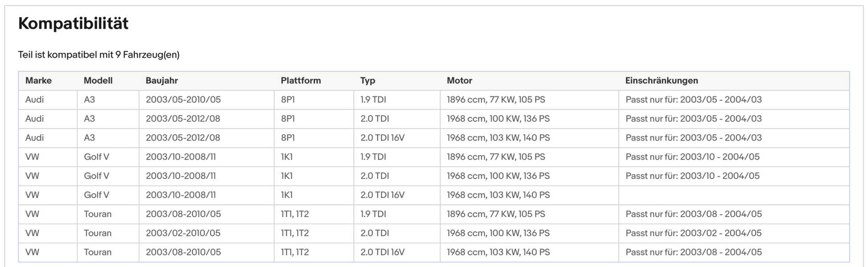Click Baujahr cell 2003/02-2010/05 in Touran row
Screen dimensions: 868x267
(183, 233)
